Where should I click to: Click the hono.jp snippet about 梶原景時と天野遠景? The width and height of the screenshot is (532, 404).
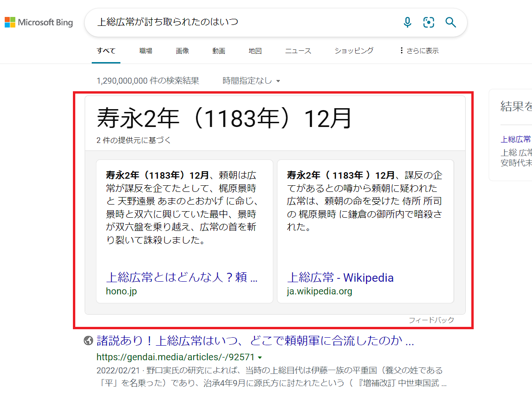coord(182,207)
